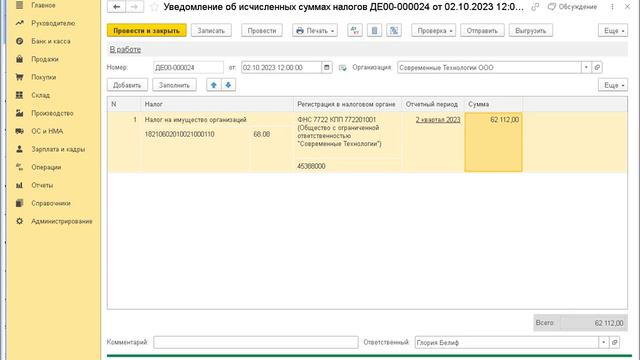Move row up with the up arrow
The height and width of the screenshot is (360, 640).
coord(213,85)
